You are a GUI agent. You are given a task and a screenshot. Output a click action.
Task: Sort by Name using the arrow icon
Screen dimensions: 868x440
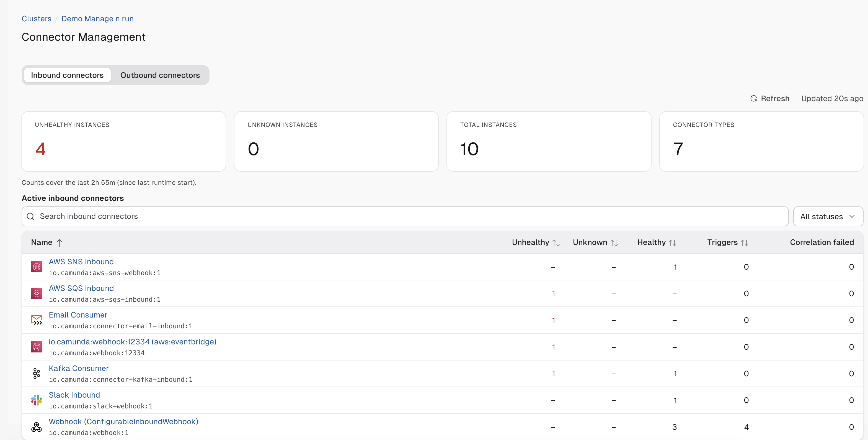pos(59,243)
